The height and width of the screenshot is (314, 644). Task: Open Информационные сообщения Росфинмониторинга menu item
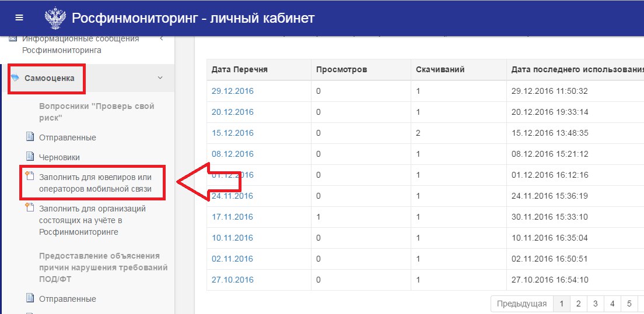pos(80,45)
